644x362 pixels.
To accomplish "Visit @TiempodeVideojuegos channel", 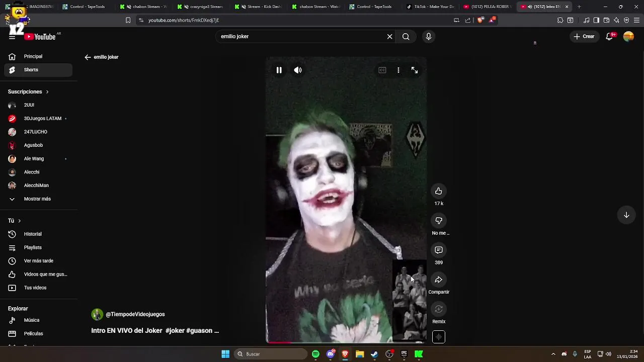I will (x=135, y=315).
